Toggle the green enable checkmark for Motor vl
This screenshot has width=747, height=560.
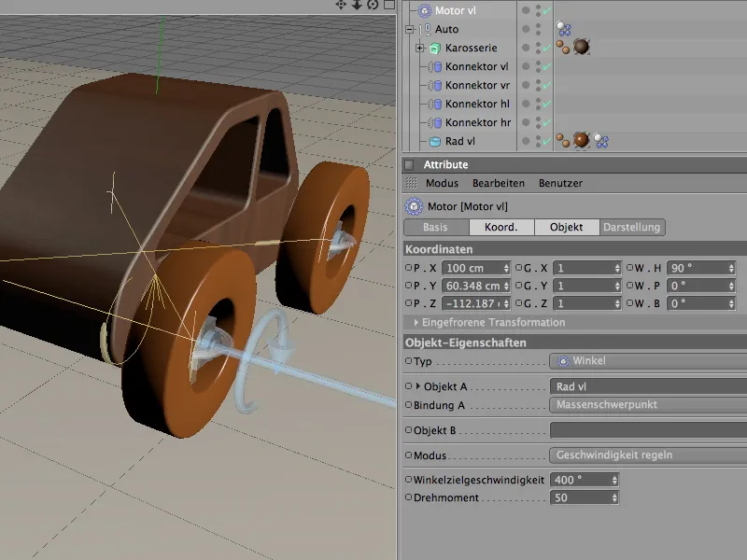pos(546,11)
